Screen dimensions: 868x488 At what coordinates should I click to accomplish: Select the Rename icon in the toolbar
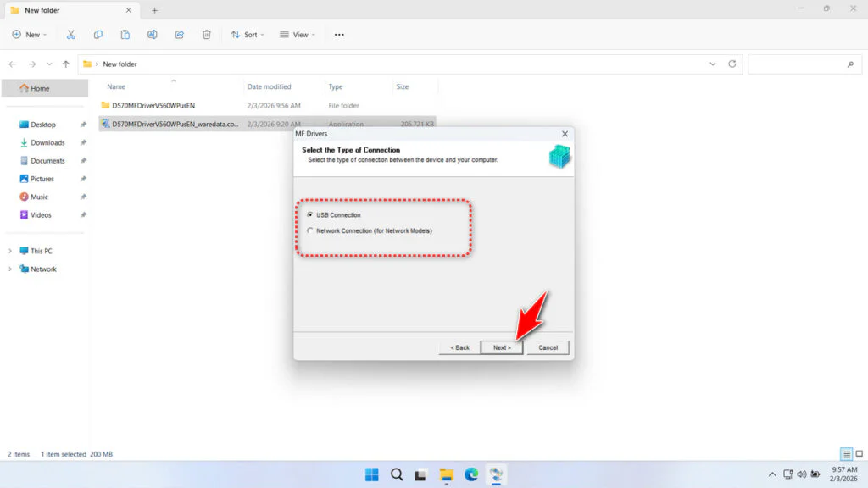pos(153,34)
